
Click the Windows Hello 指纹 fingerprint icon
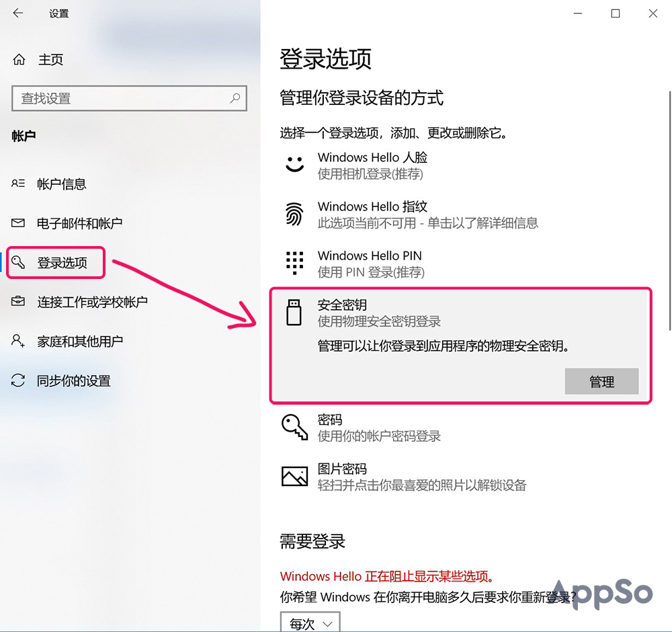click(294, 214)
